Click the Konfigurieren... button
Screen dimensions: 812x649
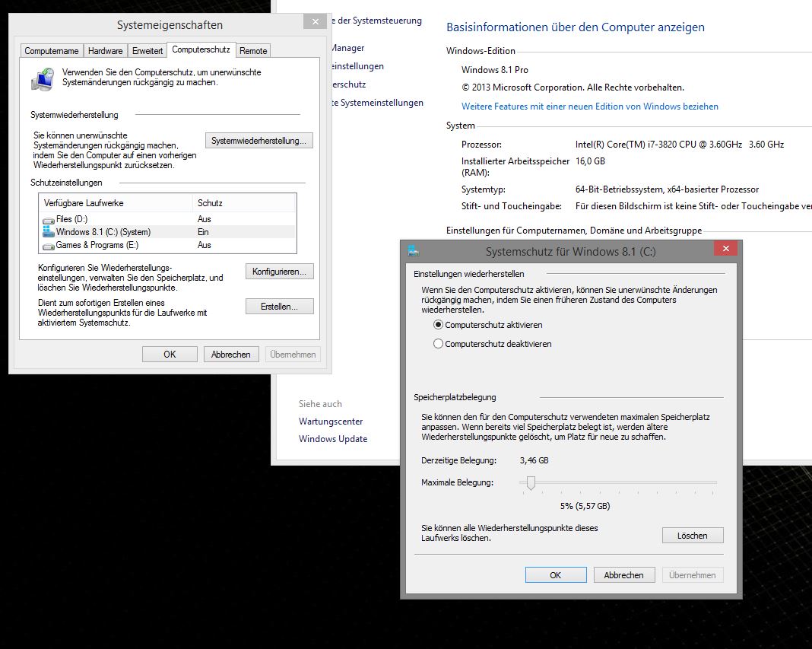click(279, 272)
